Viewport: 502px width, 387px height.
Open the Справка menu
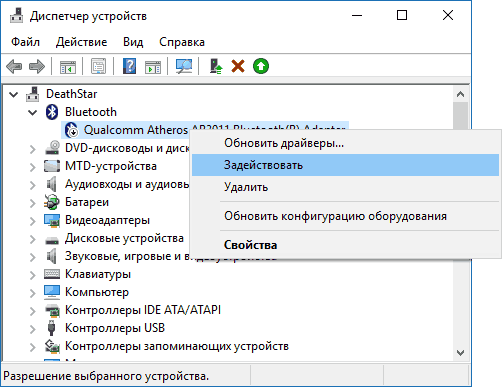pyautogui.click(x=182, y=42)
